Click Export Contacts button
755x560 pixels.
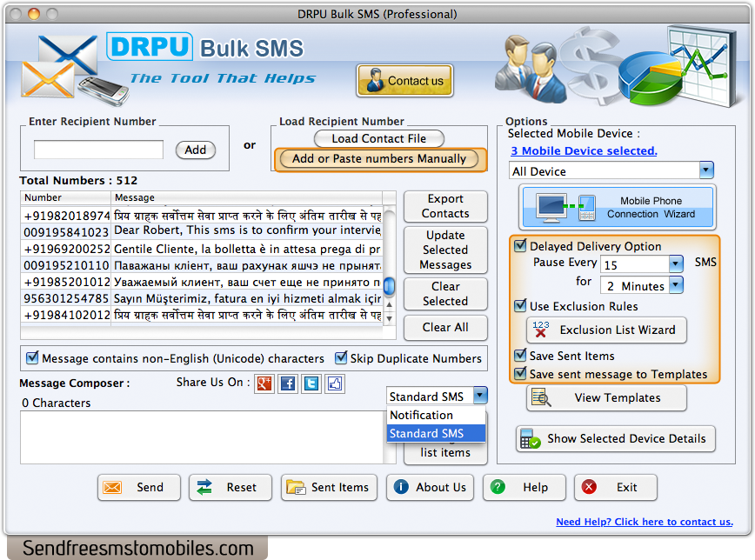tap(445, 206)
